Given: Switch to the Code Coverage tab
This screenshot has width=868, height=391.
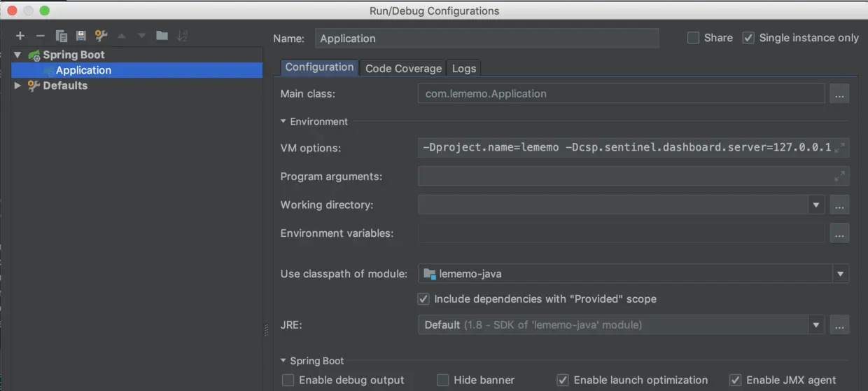Looking at the screenshot, I should pyautogui.click(x=403, y=69).
